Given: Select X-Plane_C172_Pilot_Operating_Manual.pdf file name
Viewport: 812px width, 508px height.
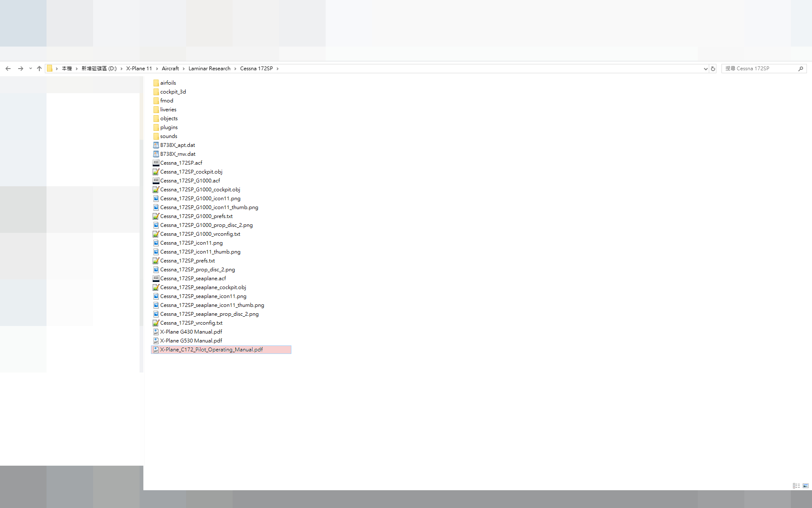Looking at the screenshot, I should pos(211,350).
